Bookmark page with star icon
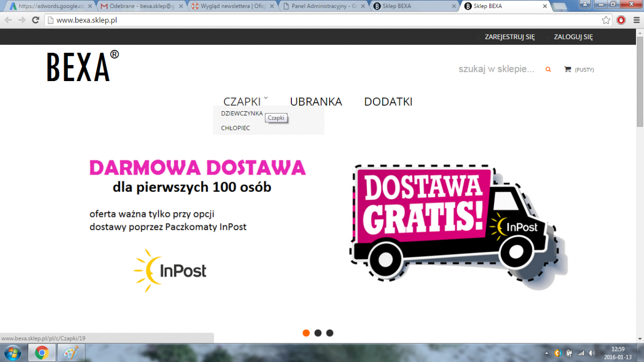Image resolution: width=644 pixels, height=362 pixels. tap(606, 20)
